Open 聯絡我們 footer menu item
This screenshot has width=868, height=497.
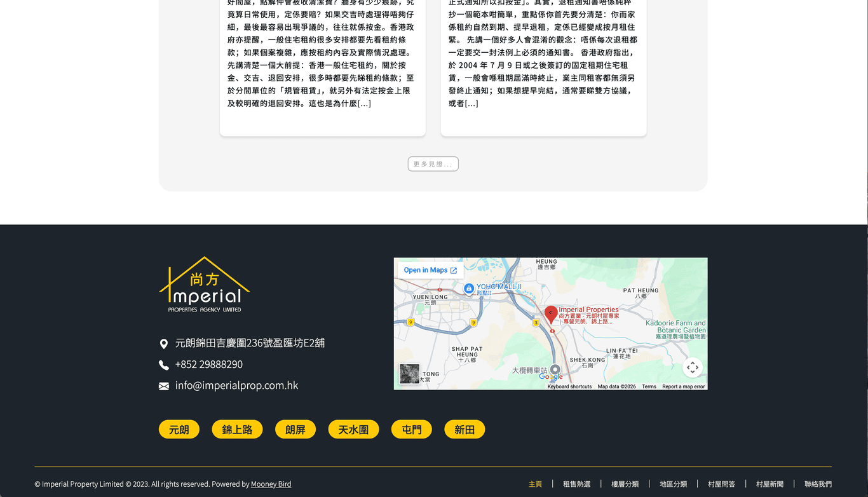[x=818, y=484]
